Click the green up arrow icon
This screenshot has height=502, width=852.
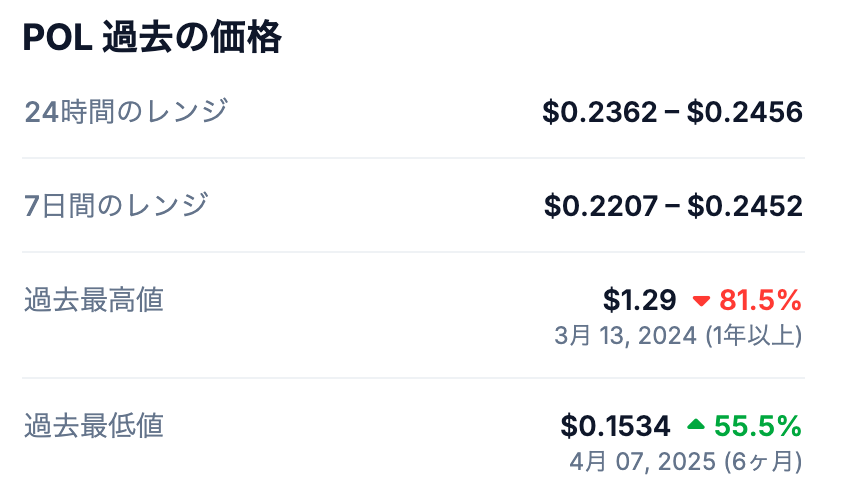click(x=696, y=426)
